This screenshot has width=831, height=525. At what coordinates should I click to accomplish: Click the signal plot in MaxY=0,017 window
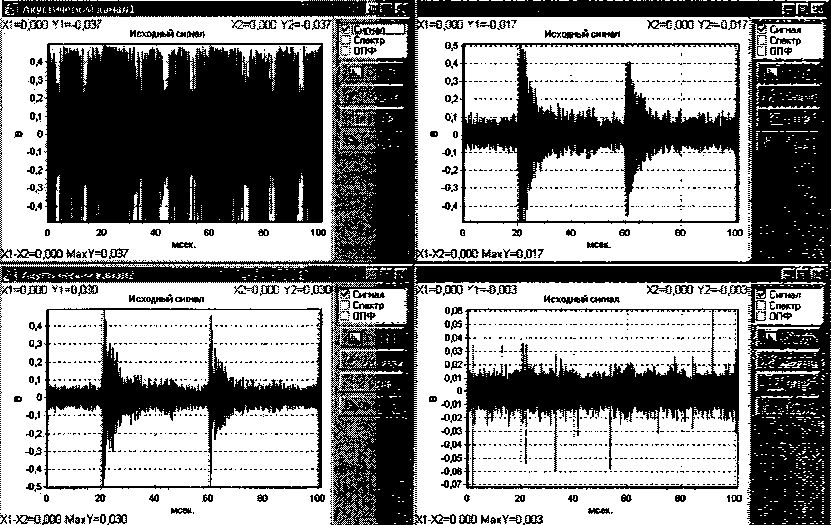600,133
